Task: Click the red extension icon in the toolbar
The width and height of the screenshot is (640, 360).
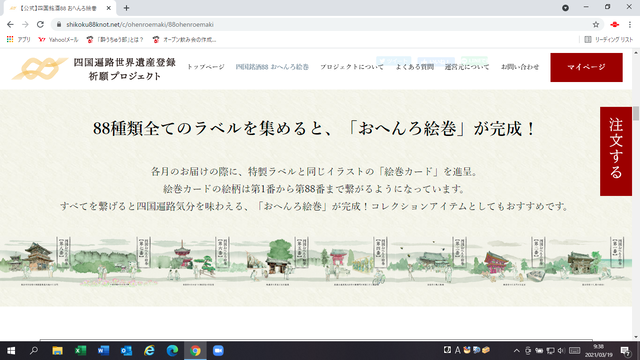Action: 614,24
